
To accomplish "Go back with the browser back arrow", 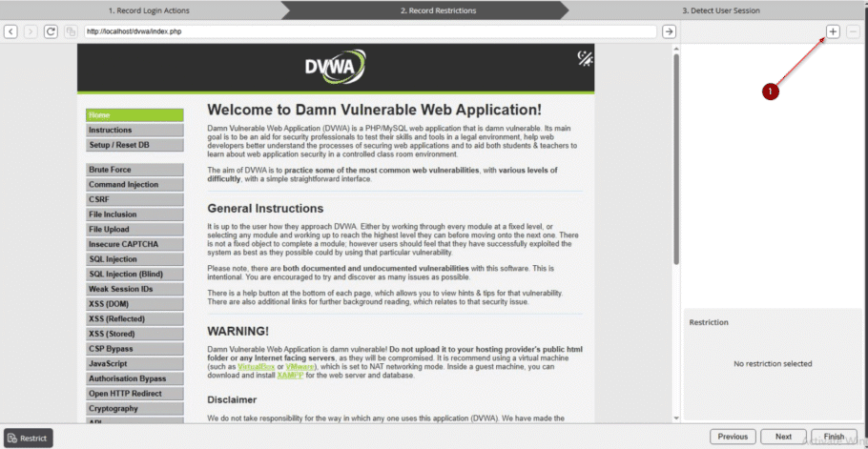I will (10, 31).
